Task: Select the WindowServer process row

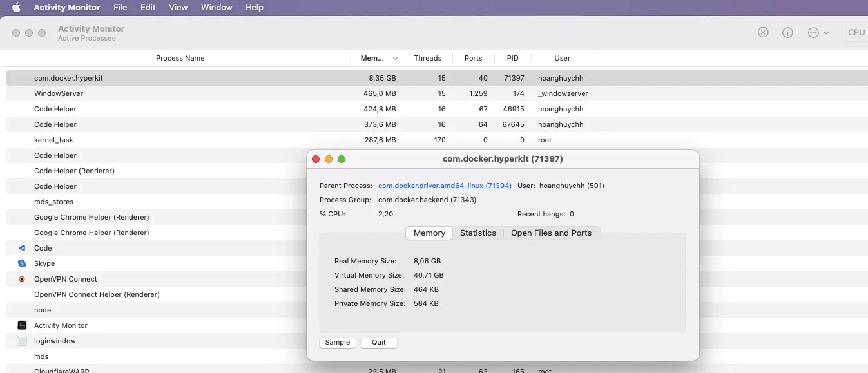Action: pos(437,93)
